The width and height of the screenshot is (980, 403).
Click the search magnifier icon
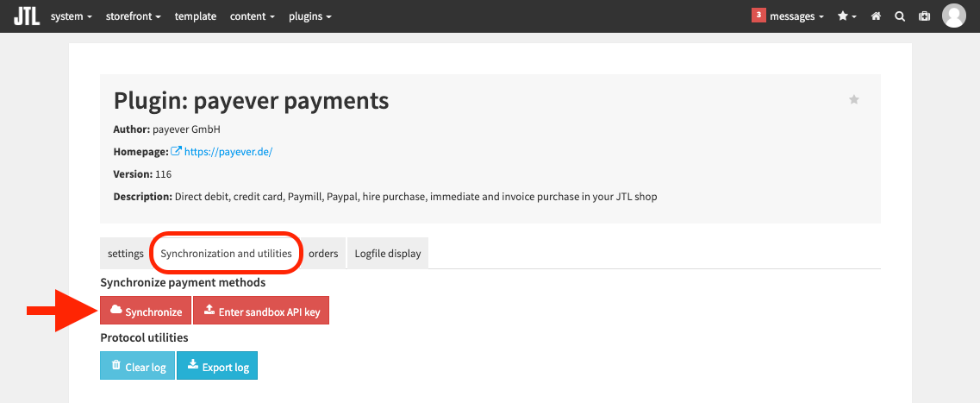900,16
